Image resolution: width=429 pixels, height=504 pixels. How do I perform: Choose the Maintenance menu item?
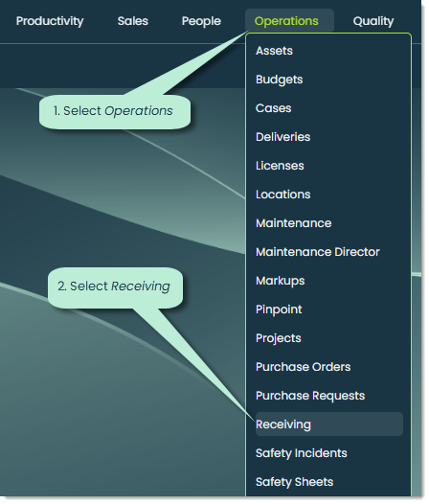click(293, 223)
